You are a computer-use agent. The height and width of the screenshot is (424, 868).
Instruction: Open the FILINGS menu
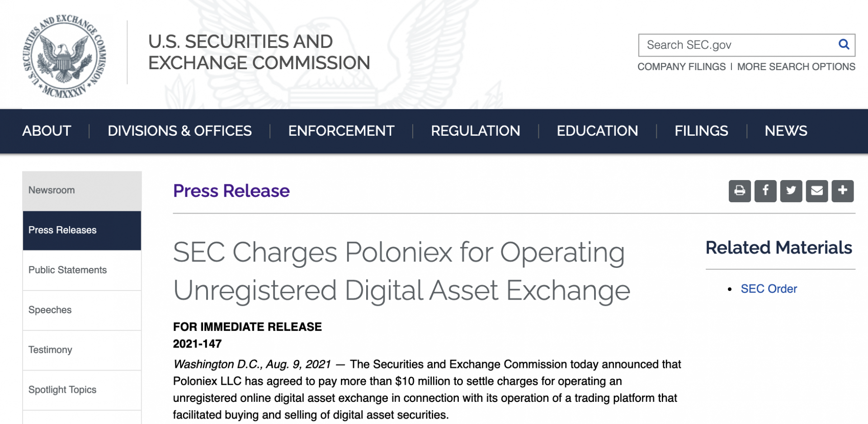point(701,131)
